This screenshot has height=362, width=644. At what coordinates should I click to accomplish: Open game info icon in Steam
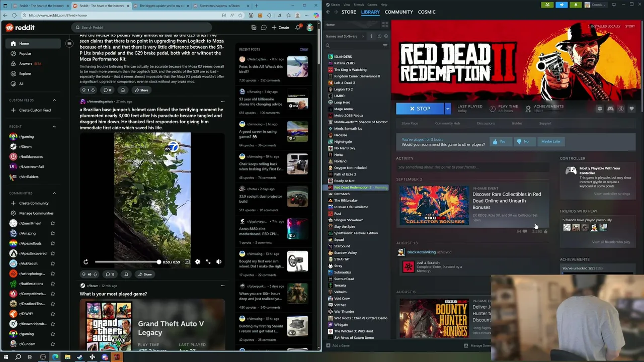(x=621, y=109)
